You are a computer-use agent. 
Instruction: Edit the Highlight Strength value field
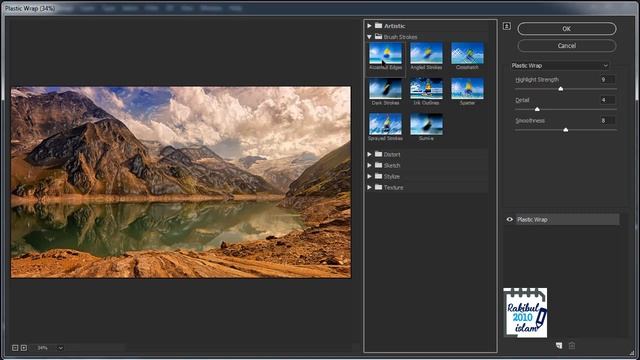tap(607, 80)
